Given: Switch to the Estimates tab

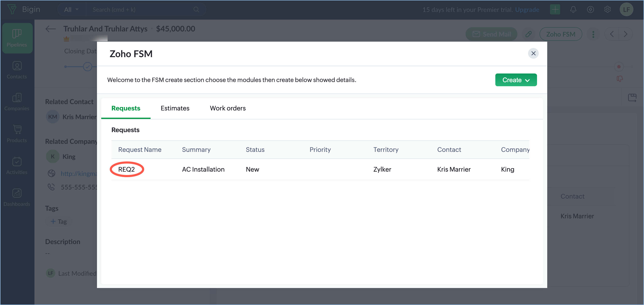Looking at the screenshot, I should [175, 108].
